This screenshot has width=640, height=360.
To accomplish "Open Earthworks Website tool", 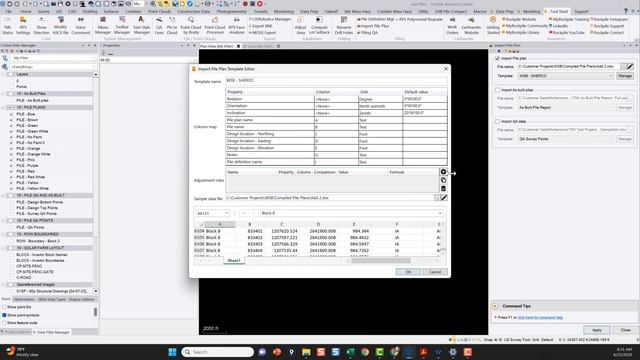I will [x=471, y=25].
